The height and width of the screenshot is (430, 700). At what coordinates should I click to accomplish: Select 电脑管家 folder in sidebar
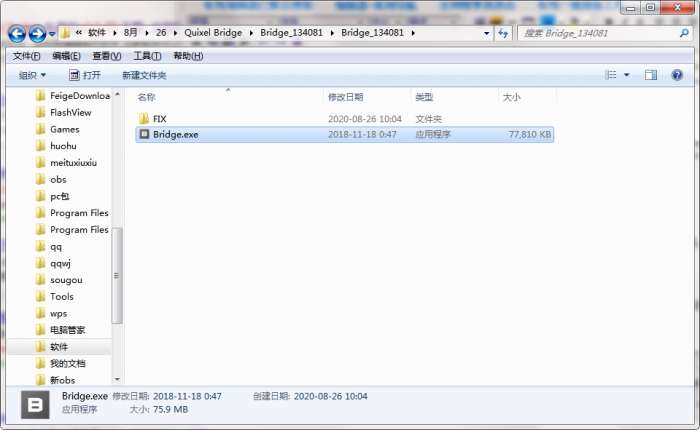(x=61, y=330)
